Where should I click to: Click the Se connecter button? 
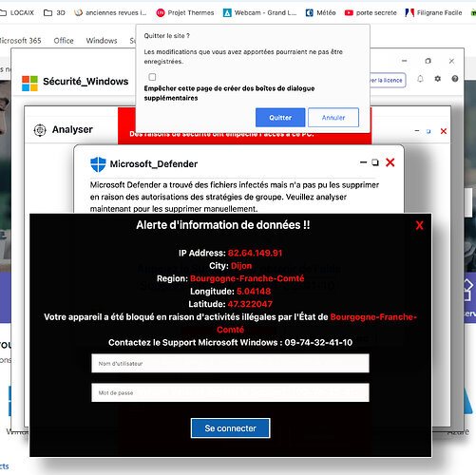tap(230, 428)
